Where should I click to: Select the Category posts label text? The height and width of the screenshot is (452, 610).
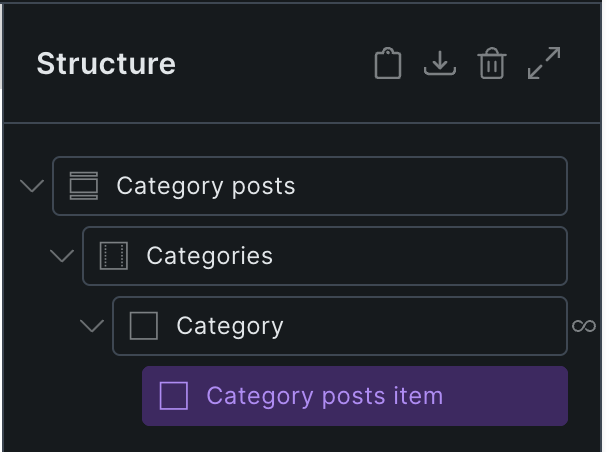point(205,186)
